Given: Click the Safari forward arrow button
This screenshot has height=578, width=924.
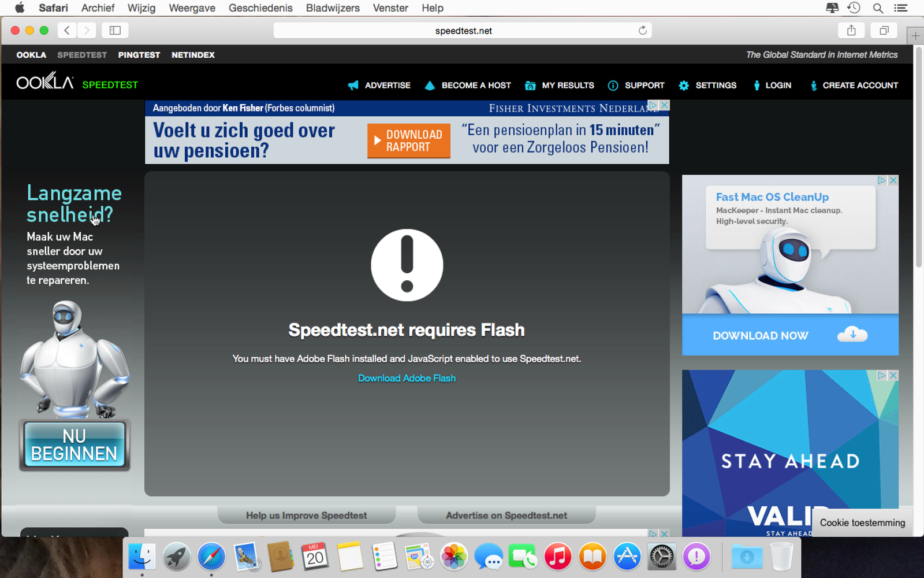Looking at the screenshot, I should [x=87, y=30].
